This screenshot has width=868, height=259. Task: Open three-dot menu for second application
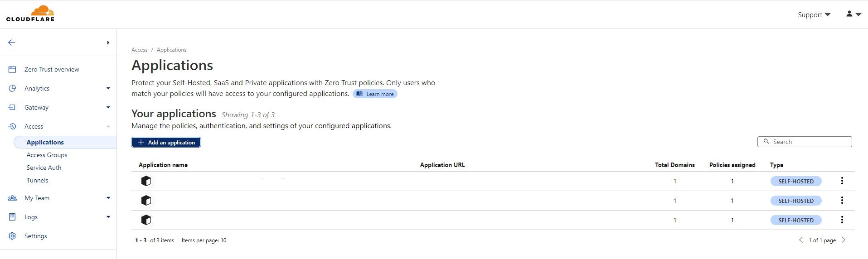tap(842, 200)
